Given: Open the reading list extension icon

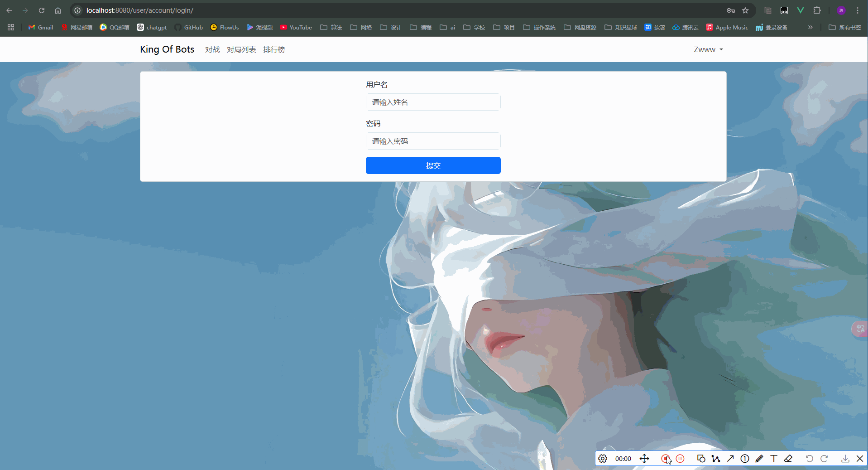Looking at the screenshot, I should tap(768, 10).
